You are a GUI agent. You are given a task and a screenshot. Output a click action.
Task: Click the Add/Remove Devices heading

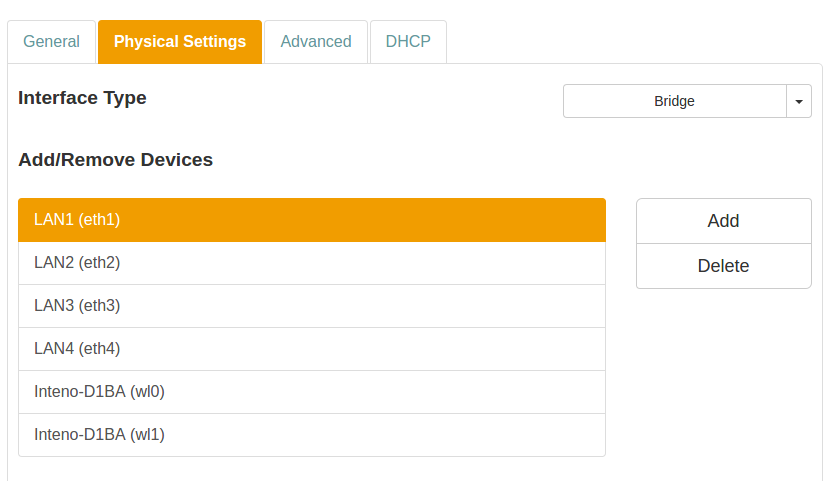pyautogui.click(x=115, y=160)
